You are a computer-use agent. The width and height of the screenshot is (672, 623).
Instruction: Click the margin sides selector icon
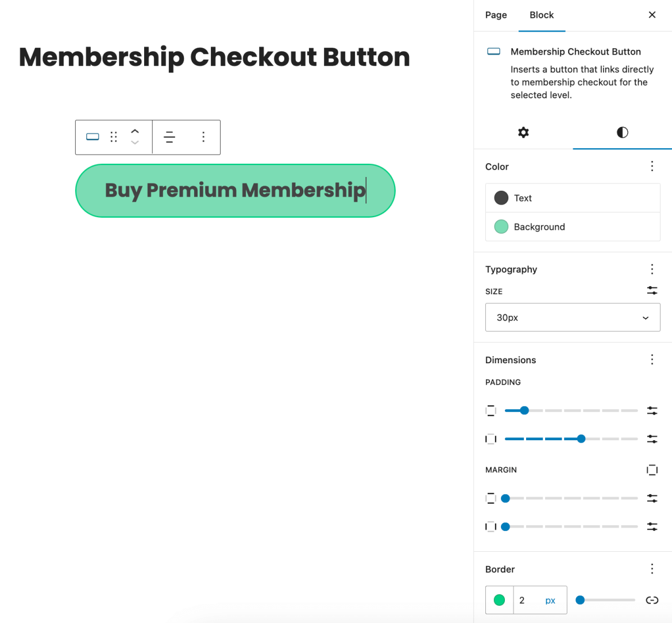(652, 470)
